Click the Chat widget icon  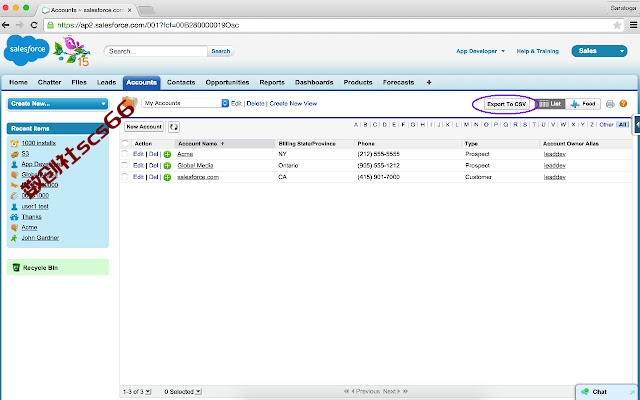[585, 392]
